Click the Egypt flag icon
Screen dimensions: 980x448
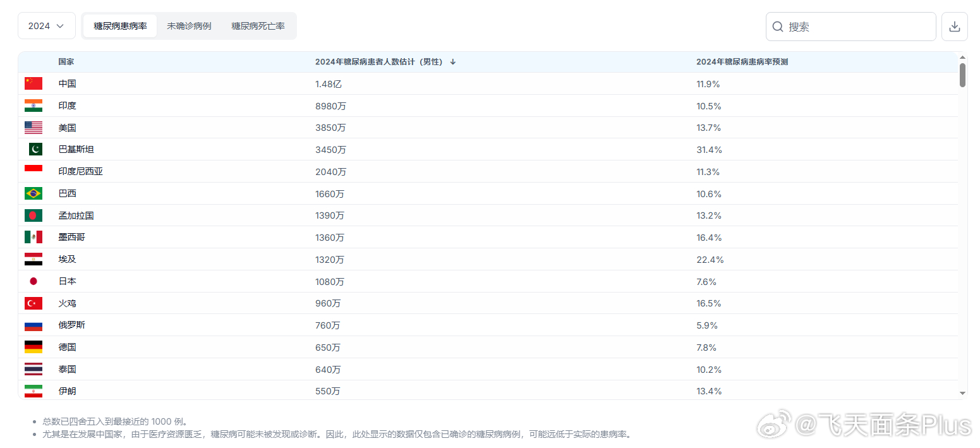33,259
